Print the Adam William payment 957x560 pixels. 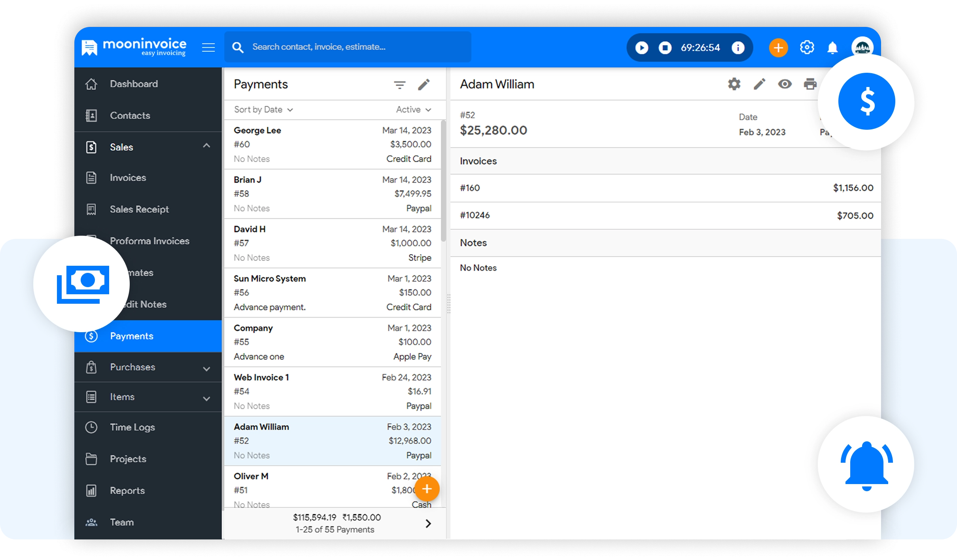pyautogui.click(x=810, y=84)
